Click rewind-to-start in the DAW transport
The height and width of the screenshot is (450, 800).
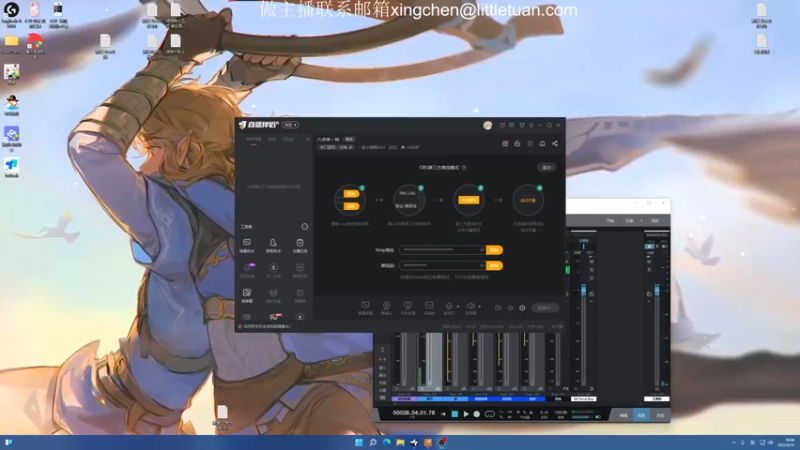pyautogui.click(x=443, y=414)
